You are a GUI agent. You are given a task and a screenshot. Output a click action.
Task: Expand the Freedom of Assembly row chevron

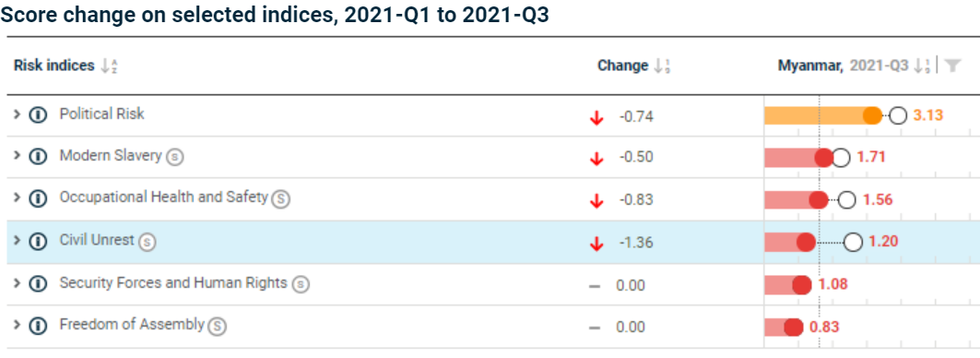(x=17, y=325)
